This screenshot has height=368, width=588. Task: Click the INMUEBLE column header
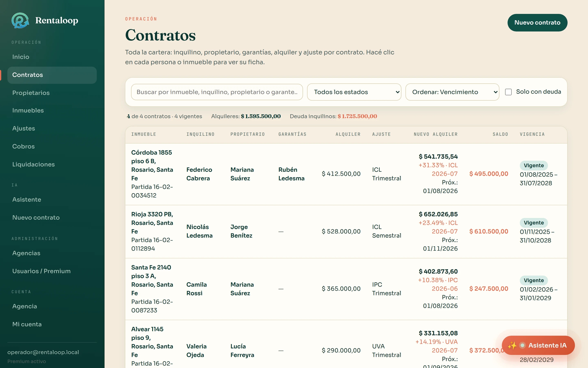(144, 134)
